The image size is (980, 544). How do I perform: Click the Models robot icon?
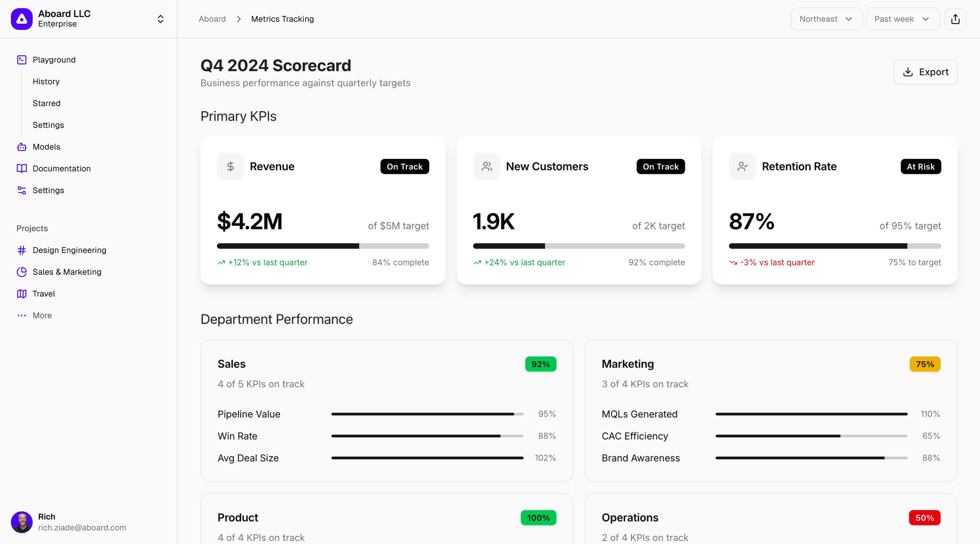[x=22, y=147]
